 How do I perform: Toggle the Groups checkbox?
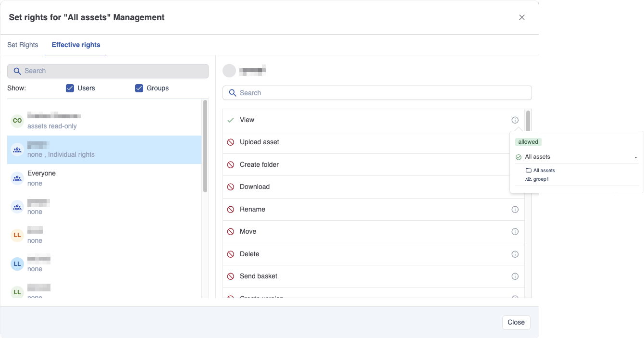click(x=139, y=88)
